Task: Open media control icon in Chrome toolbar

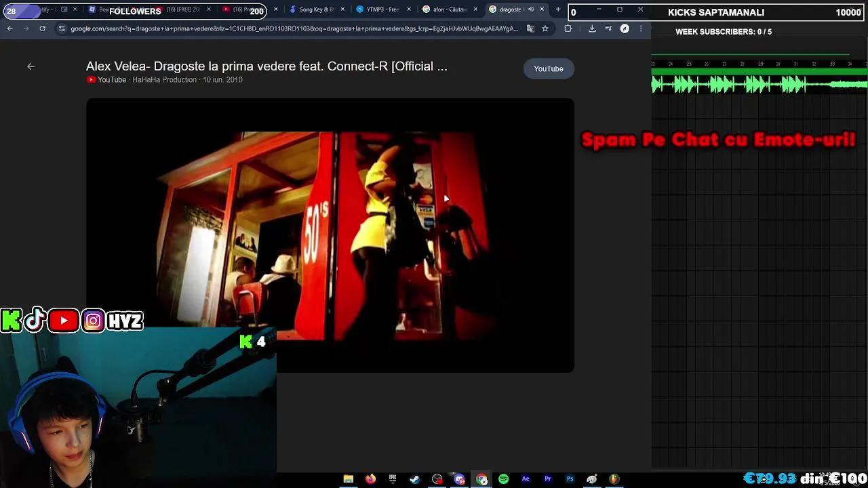Action: 608,28
